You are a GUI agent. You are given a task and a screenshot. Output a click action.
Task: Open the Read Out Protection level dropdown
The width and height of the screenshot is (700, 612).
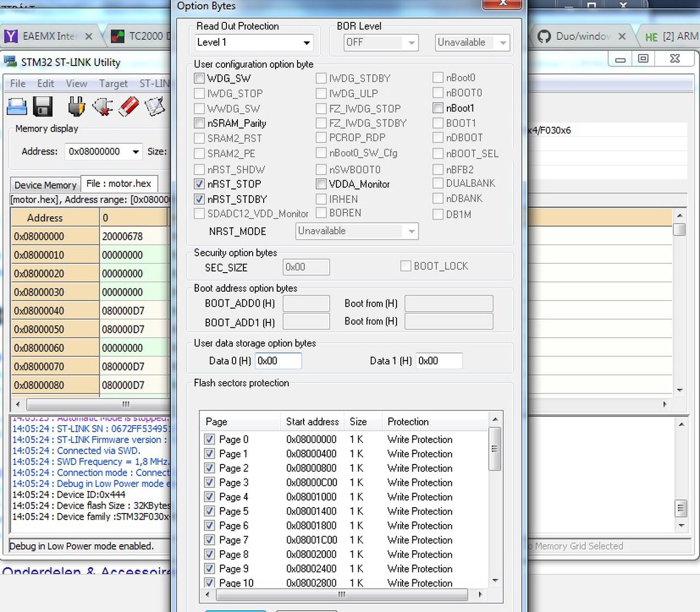[254, 43]
